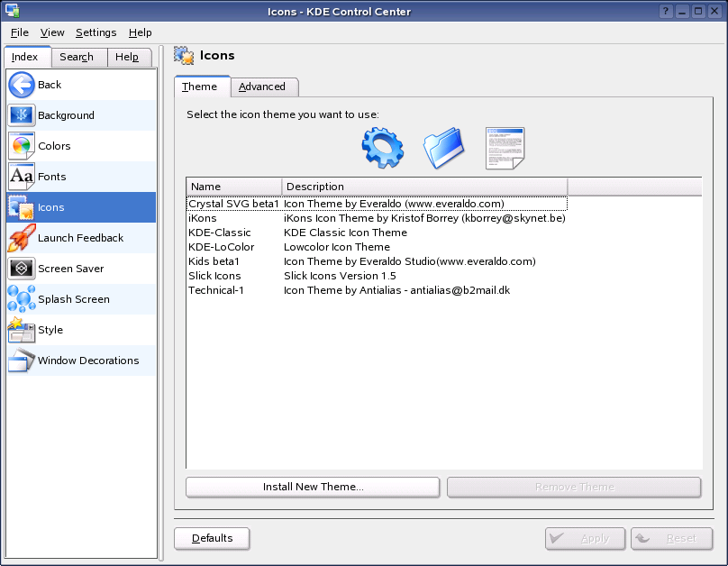Open the Window Decorations icon

22,361
